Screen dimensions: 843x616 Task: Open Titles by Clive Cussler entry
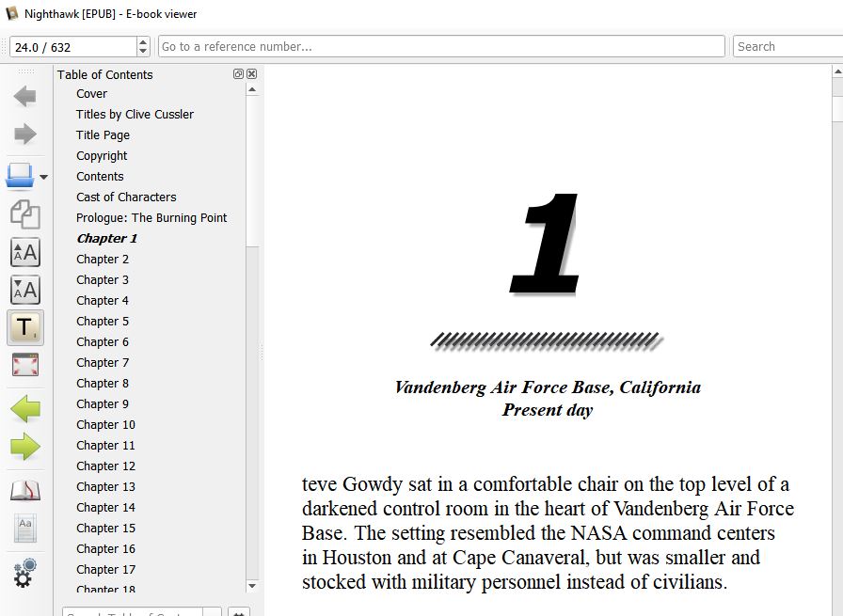(135, 115)
